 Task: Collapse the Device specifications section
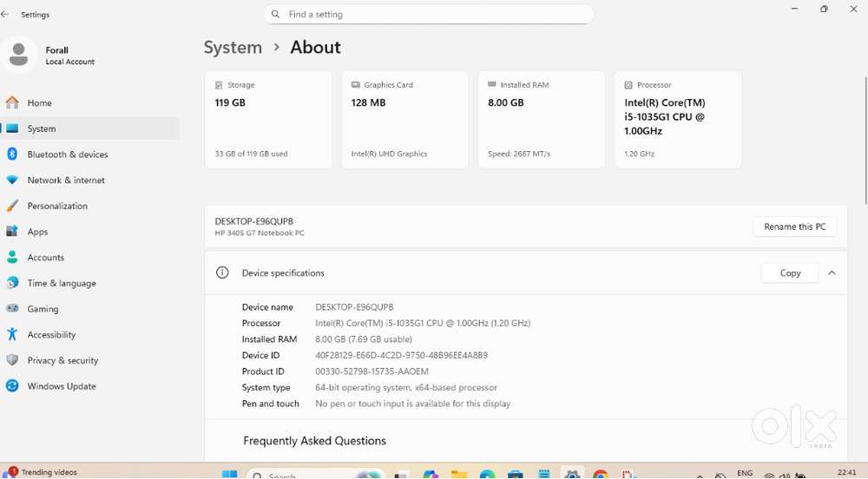[832, 273]
